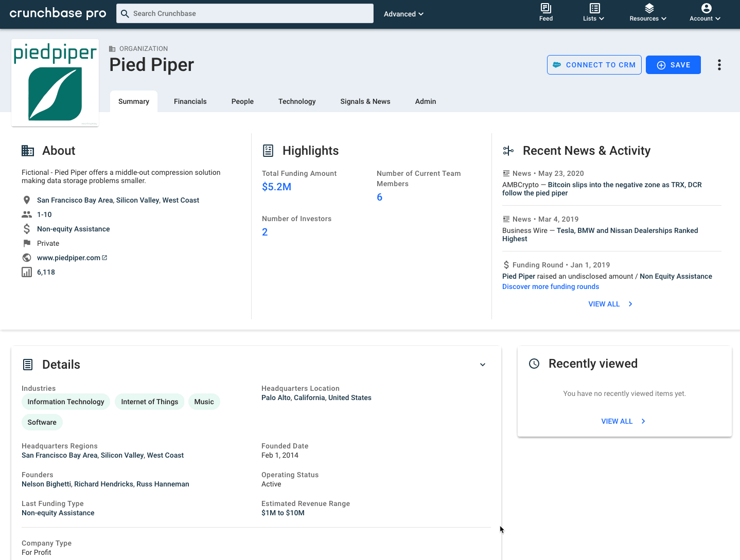The height and width of the screenshot is (560, 740).
Task: Open the Resources dropdown
Action: pos(648,12)
